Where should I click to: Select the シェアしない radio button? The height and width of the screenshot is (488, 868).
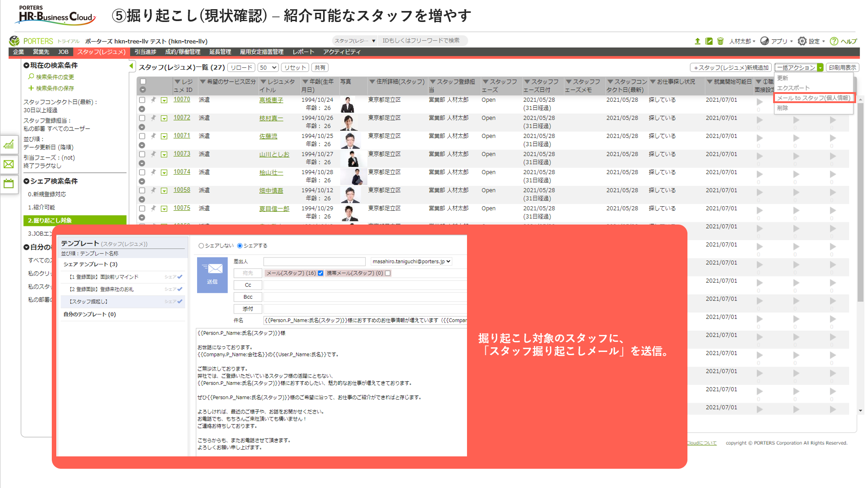[201, 246]
